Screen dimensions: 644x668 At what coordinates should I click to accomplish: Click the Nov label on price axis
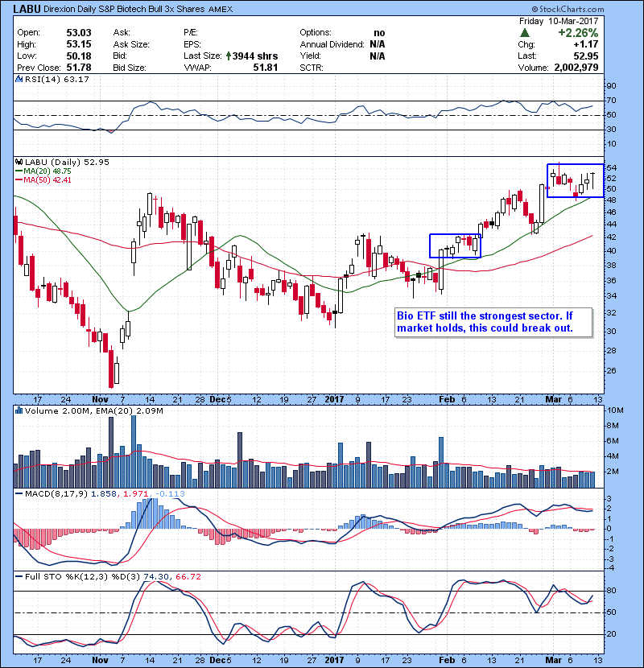(x=100, y=400)
